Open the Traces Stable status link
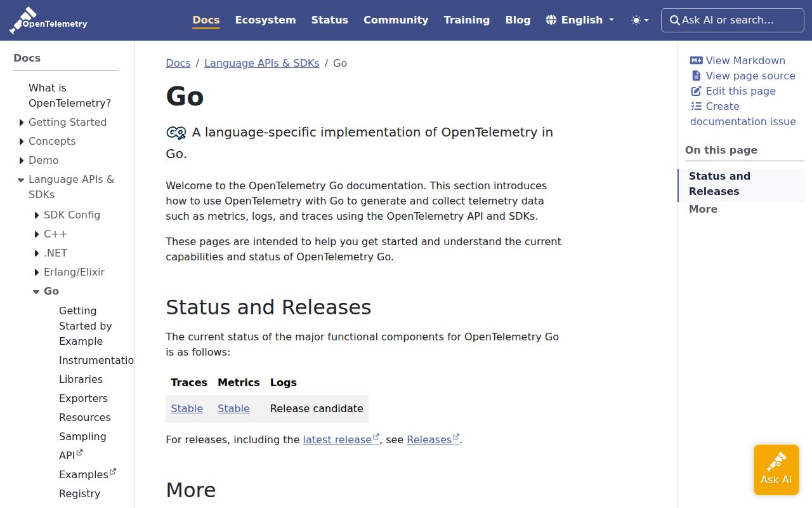Screen dimensions: 812x508 click(x=187, y=408)
